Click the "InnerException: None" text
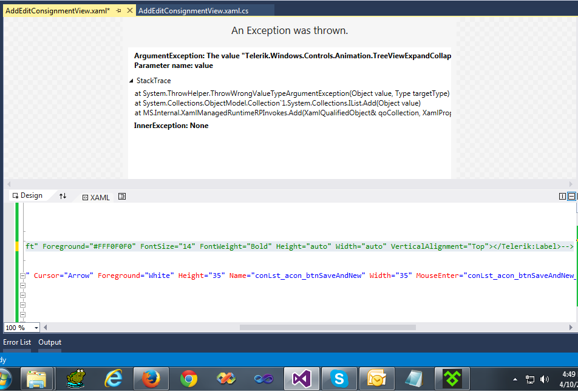The image size is (578, 392). (x=171, y=126)
